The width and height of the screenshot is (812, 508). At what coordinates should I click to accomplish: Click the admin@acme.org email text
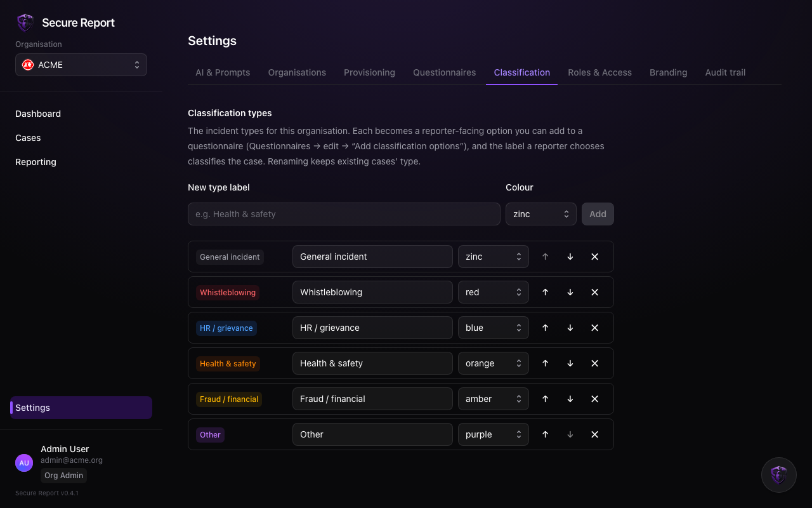[72, 460]
